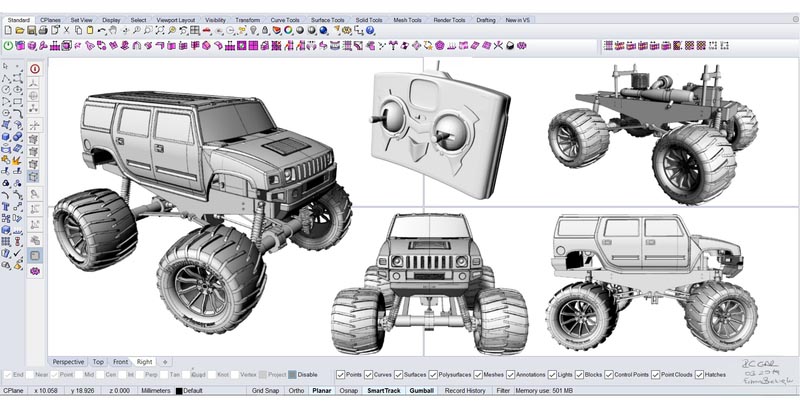Open the Millimeters units field

[x=156, y=391]
